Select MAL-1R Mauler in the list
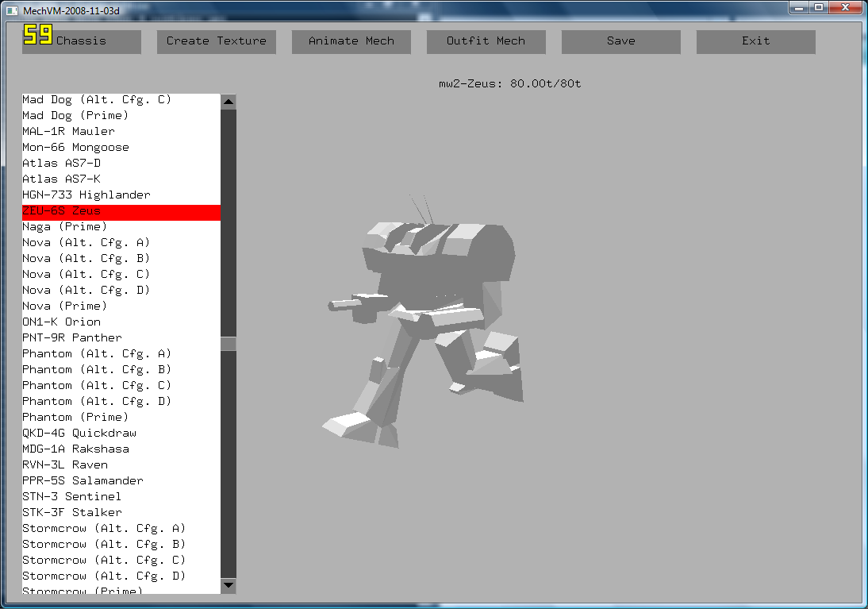The image size is (868, 609). 68,131
